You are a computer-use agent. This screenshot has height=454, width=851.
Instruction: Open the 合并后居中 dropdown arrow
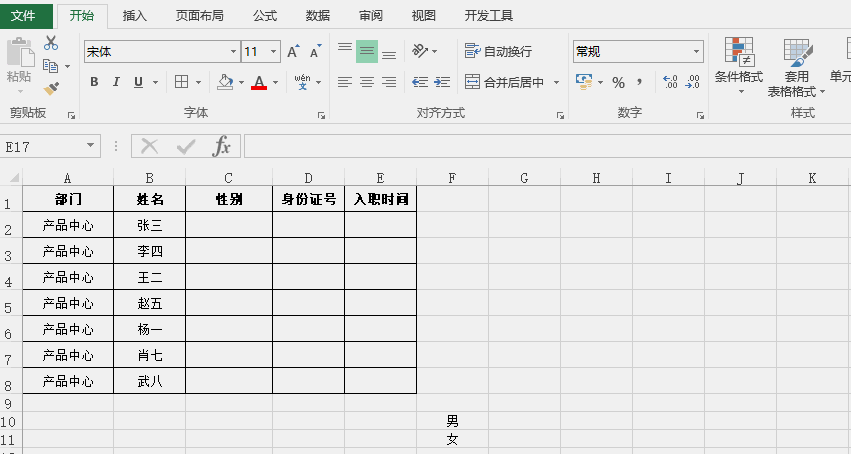click(x=556, y=82)
